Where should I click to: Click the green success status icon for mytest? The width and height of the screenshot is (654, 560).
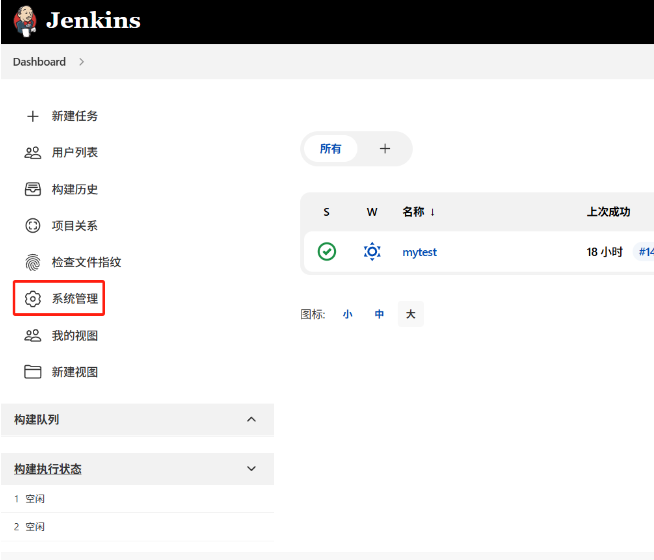(327, 252)
